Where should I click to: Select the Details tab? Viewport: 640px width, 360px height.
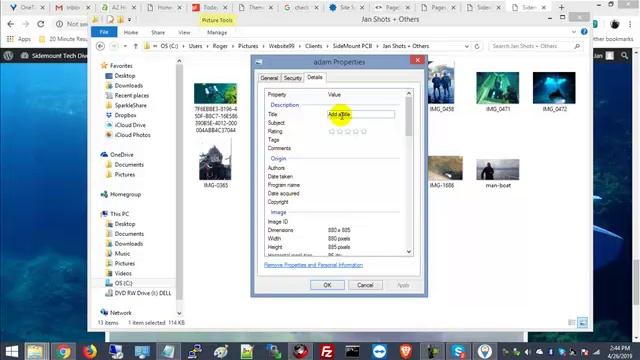(315, 77)
